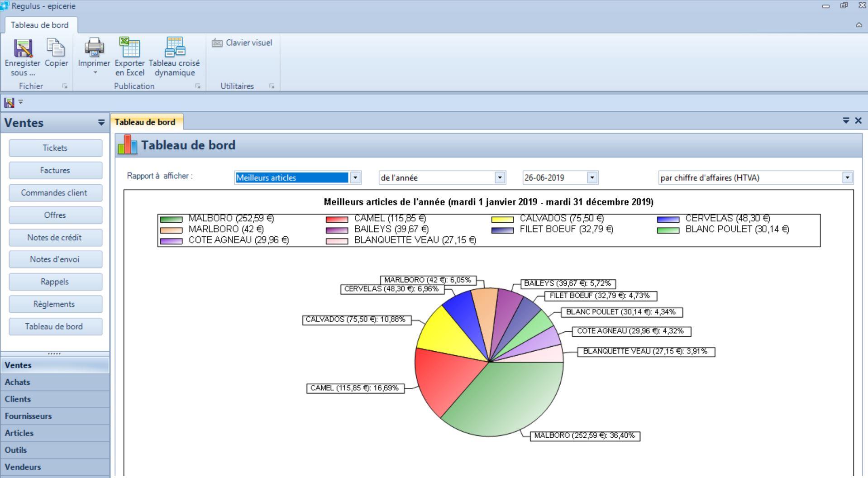Switch to the Outils module section
868x478 pixels.
[x=55, y=450]
